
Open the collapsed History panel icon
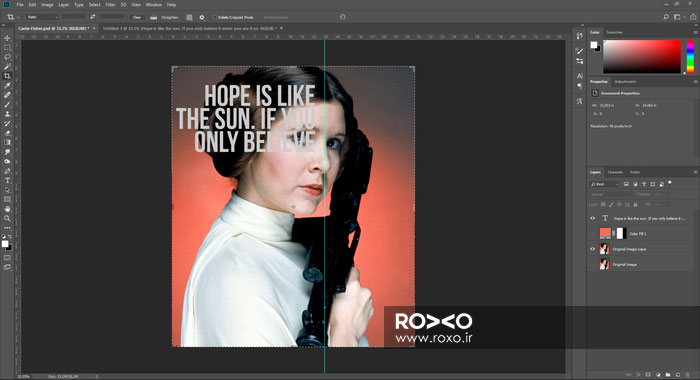[579, 36]
